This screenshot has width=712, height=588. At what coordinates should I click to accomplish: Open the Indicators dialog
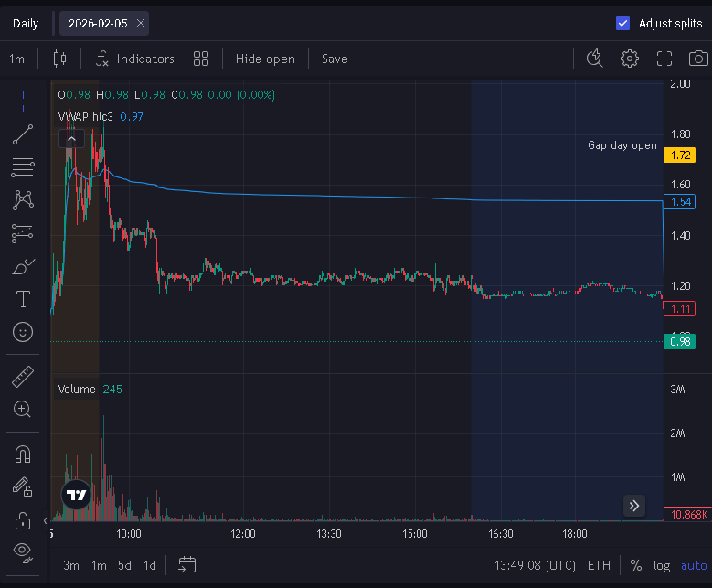tap(135, 59)
